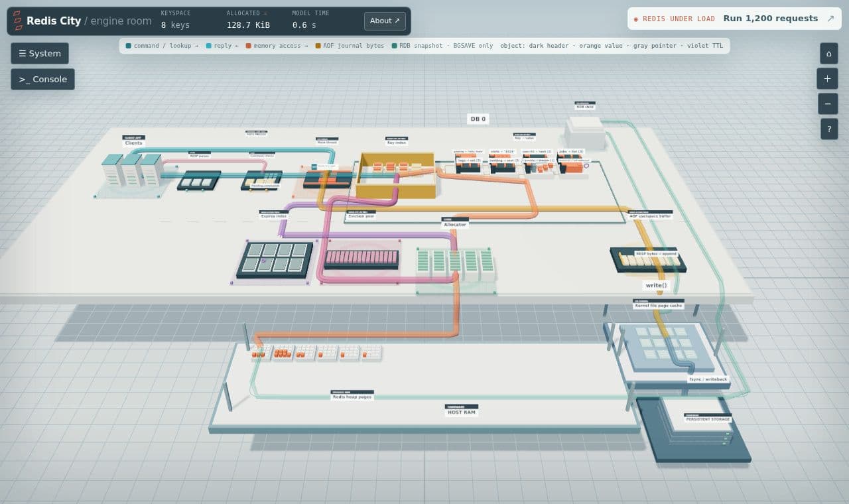Click the DB 0 label
The height and width of the screenshot is (504, 849).
478,119
